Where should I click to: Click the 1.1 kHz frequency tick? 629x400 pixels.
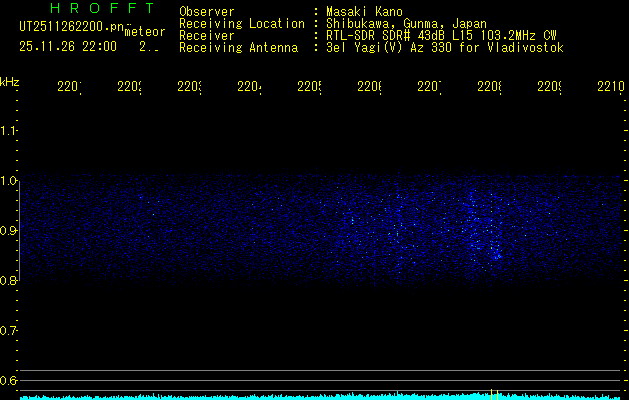[9, 131]
